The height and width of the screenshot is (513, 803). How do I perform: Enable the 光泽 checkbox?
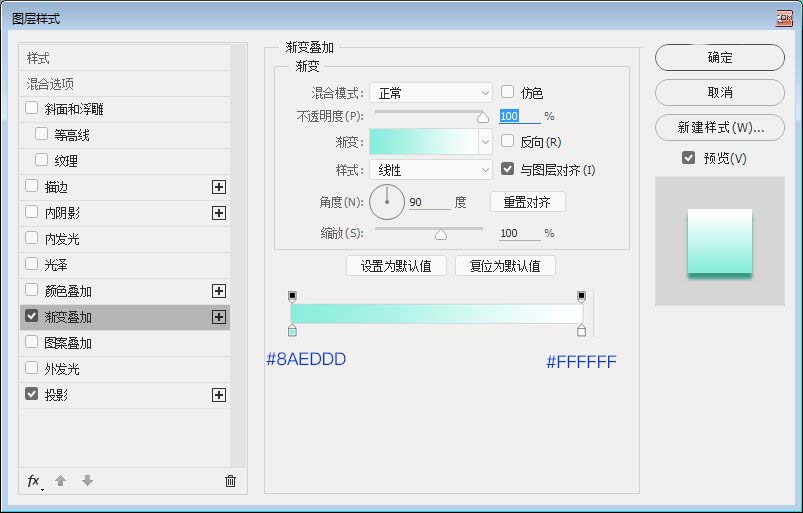coord(32,264)
